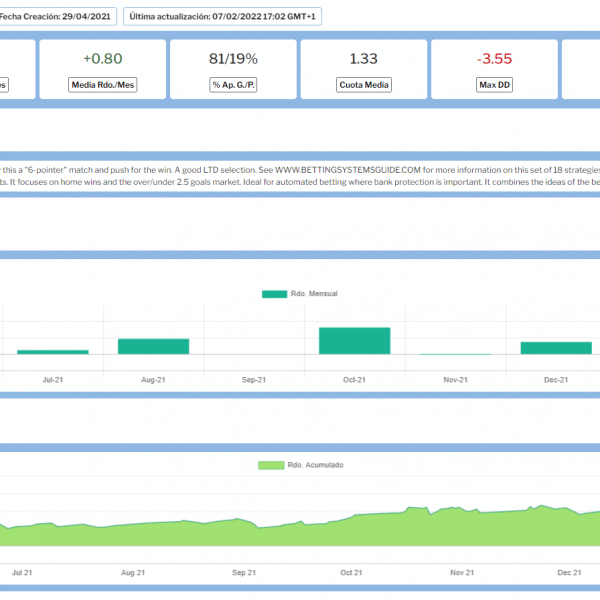Click the Sep 21 accumulated chart axis label
Screen dimensions: 600x600
pos(244,573)
